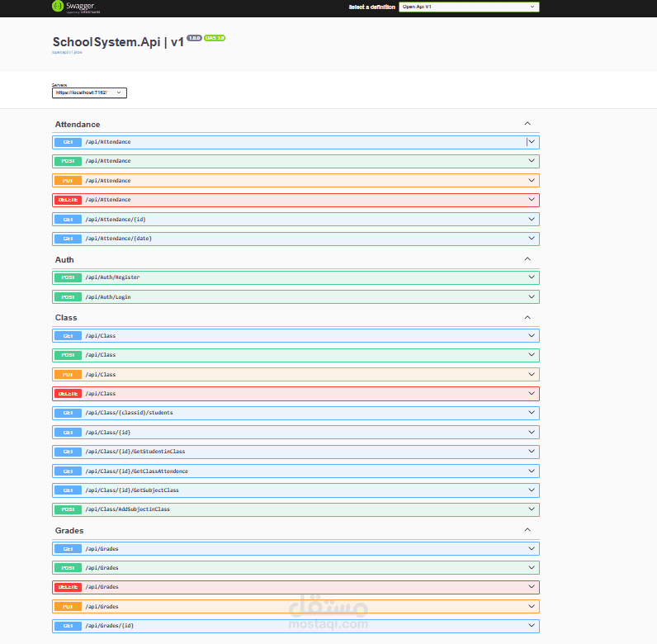Expand chevron on DELETE /api/Grades row
The width and height of the screenshot is (657, 644).
pos(532,586)
